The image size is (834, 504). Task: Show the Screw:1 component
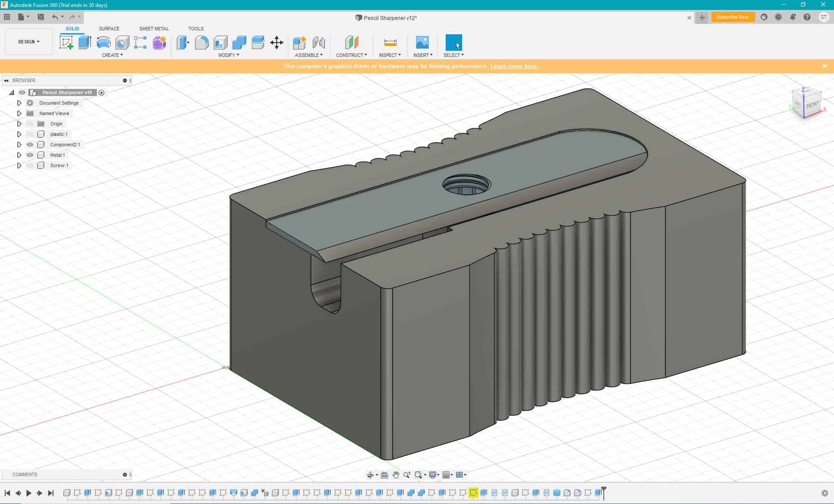pyautogui.click(x=30, y=165)
